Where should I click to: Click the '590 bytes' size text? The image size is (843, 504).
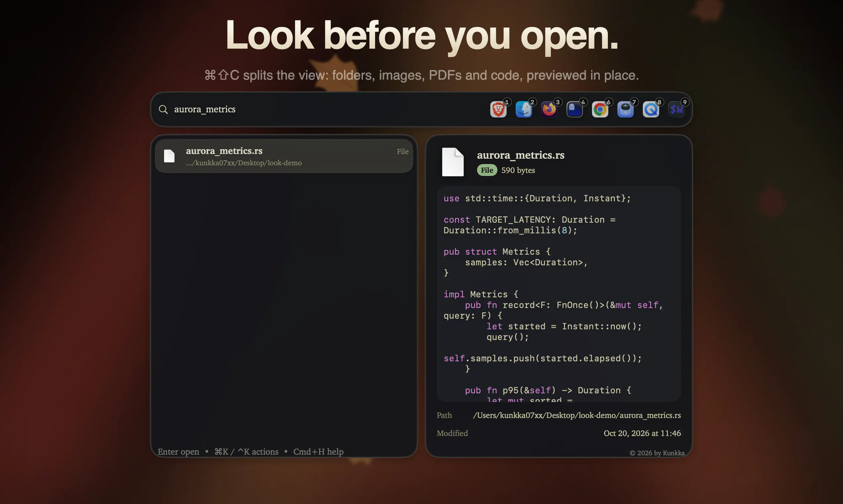point(518,170)
